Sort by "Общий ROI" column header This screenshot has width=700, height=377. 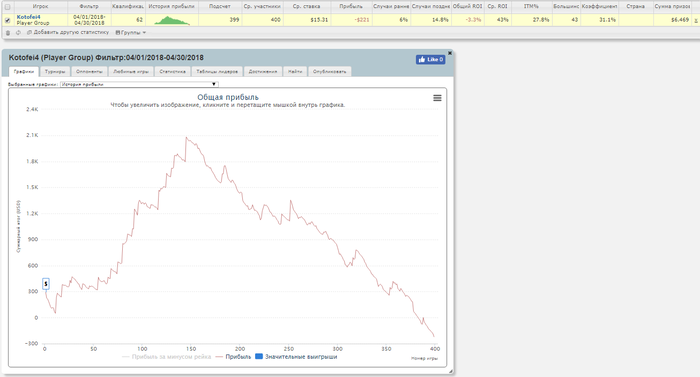coord(467,7)
